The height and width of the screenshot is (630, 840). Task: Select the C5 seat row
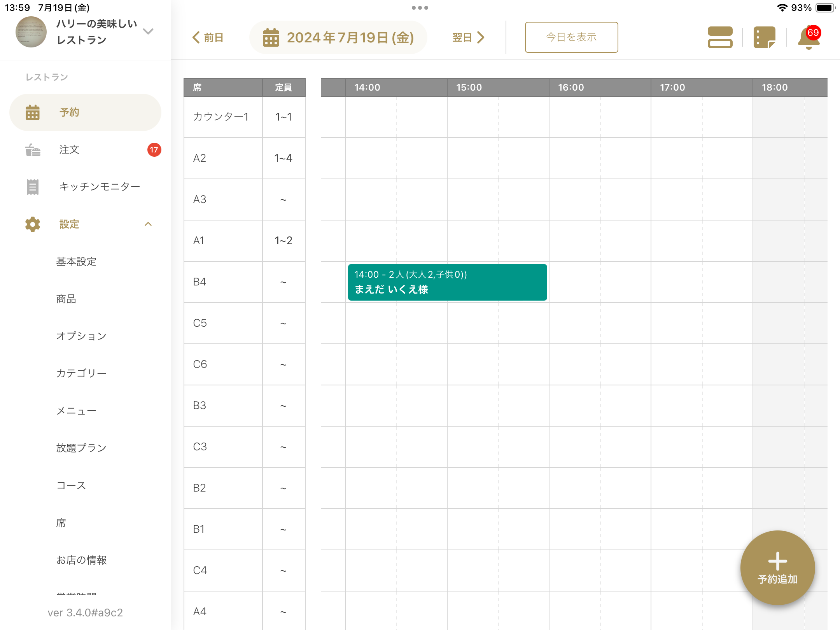[245, 323]
